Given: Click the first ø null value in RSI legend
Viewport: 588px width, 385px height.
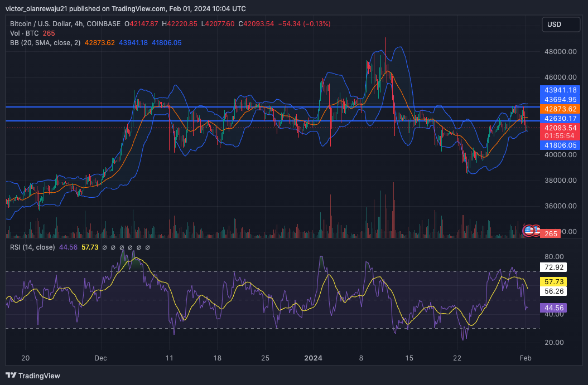Looking at the screenshot, I should coord(105,247).
